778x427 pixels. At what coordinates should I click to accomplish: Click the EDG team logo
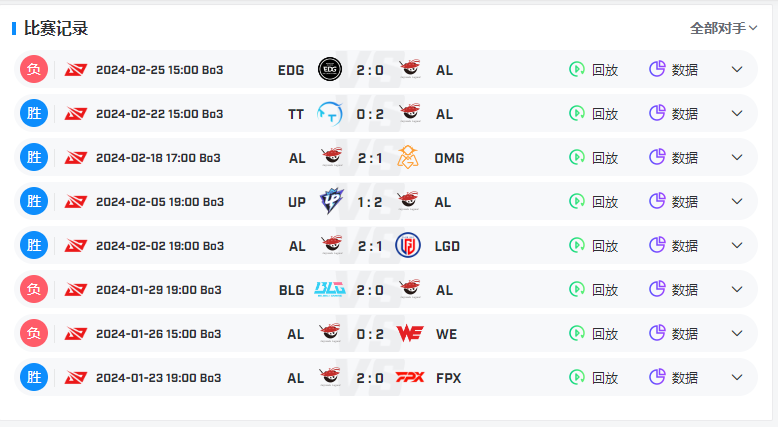tap(330, 69)
